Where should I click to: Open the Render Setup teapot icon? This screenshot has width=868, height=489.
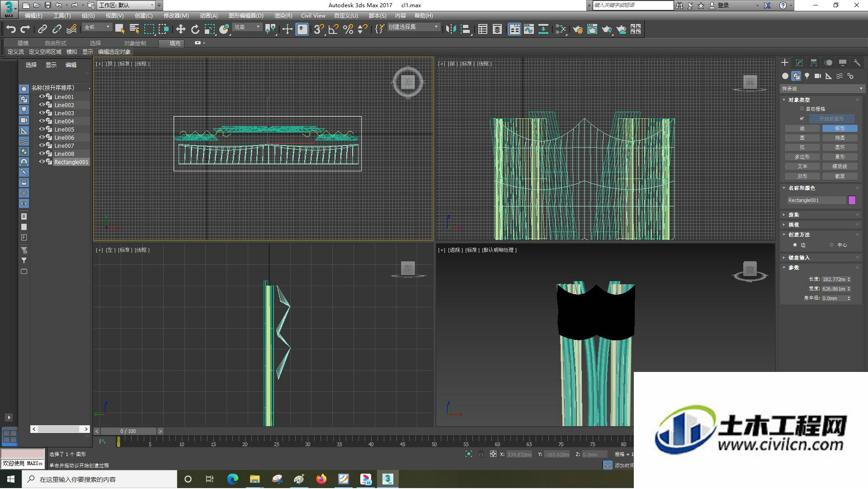pos(577,29)
